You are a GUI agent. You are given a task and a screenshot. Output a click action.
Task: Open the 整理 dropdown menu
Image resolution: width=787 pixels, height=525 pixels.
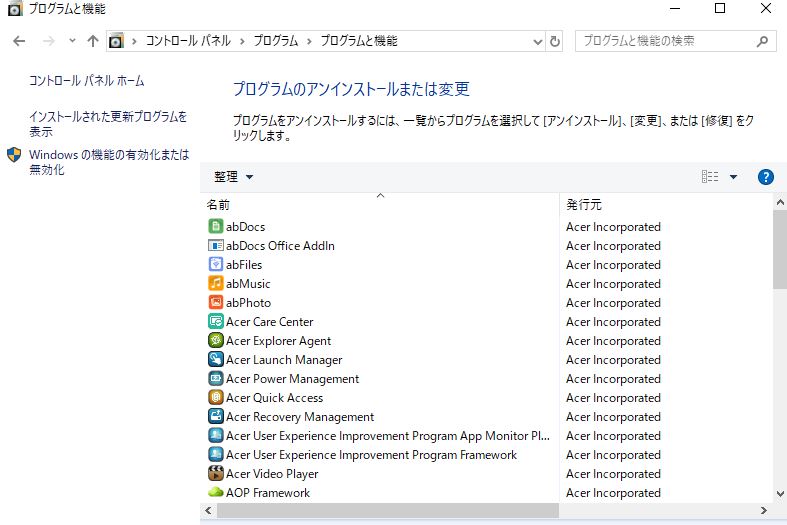[233, 177]
